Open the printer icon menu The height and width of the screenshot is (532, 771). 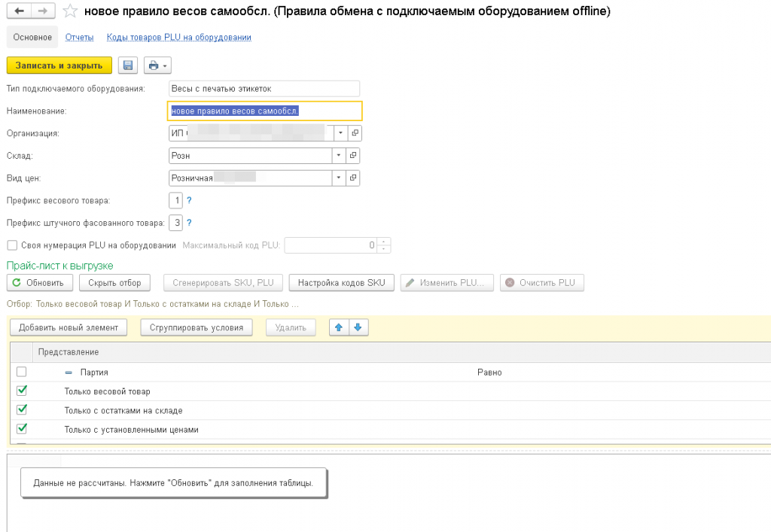(x=157, y=65)
